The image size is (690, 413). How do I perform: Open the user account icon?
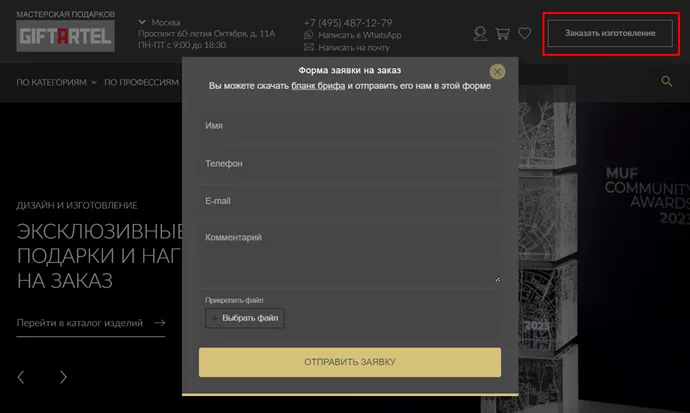pyautogui.click(x=481, y=33)
